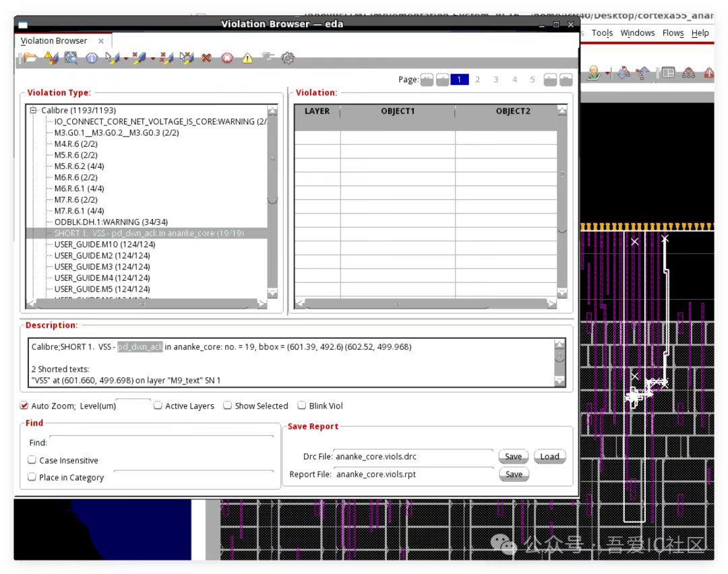Click the Level(um) input field

pos(133,406)
